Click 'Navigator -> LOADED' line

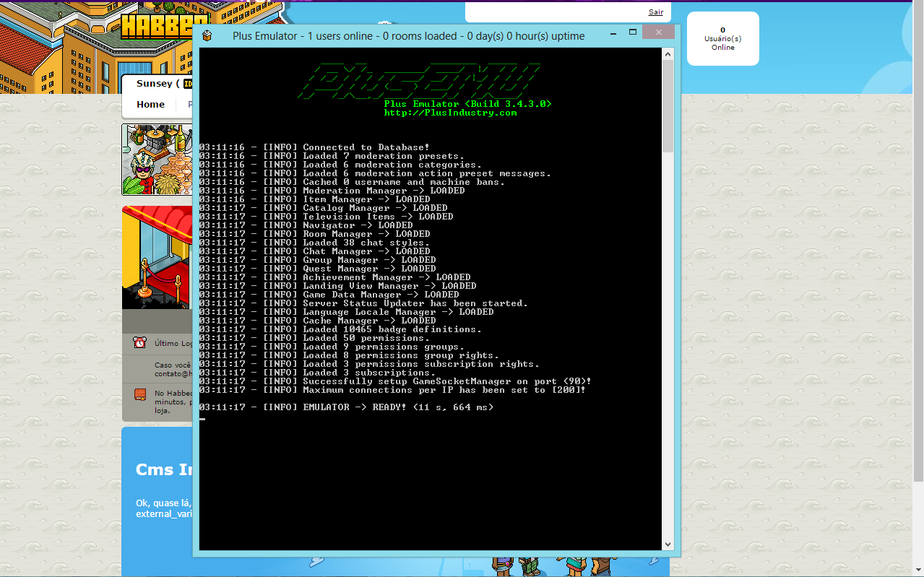(306, 225)
